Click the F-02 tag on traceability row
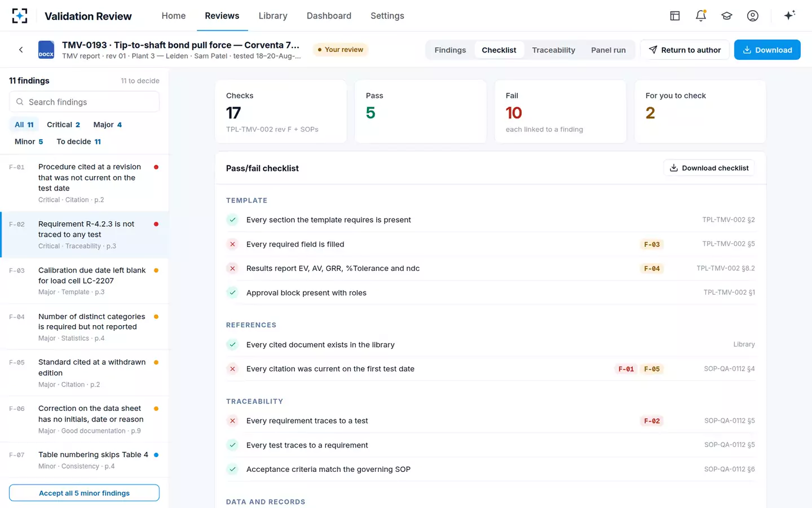The width and height of the screenshot is (812, 508). coord(652,421)
